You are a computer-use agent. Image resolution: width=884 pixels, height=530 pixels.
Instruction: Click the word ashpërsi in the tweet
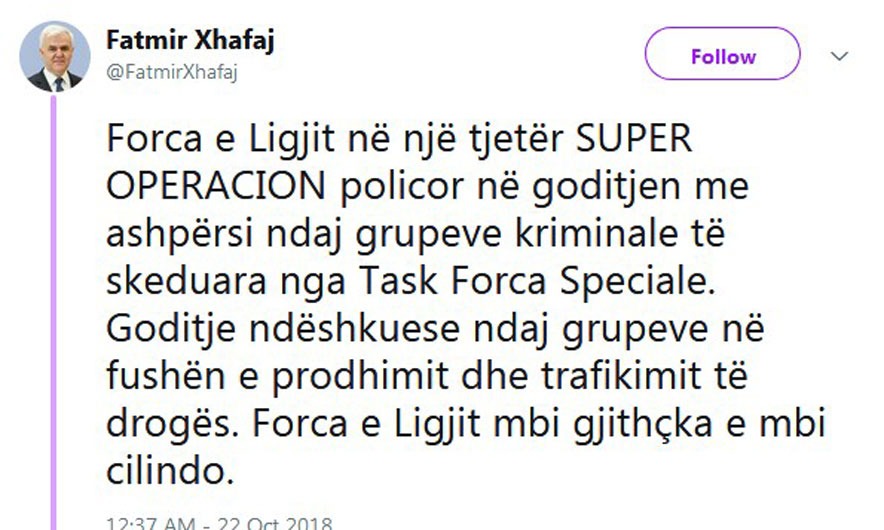[179, 235]
